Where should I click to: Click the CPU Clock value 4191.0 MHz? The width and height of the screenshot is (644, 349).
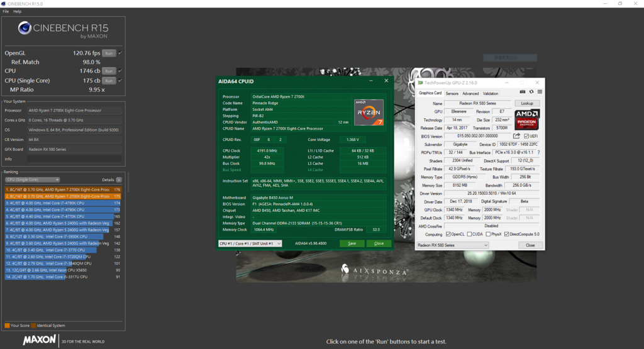(267, 151)
